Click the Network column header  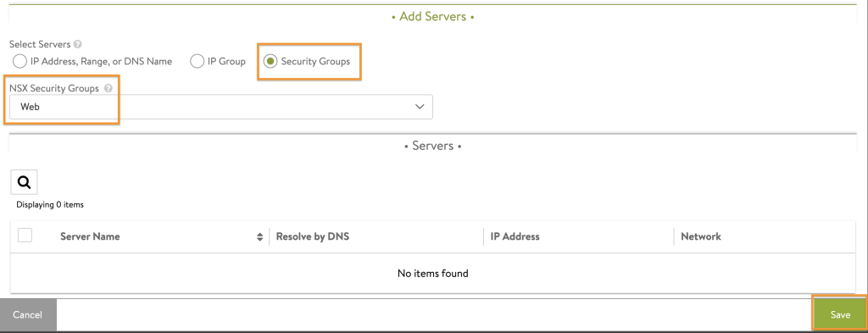point(701,236)
